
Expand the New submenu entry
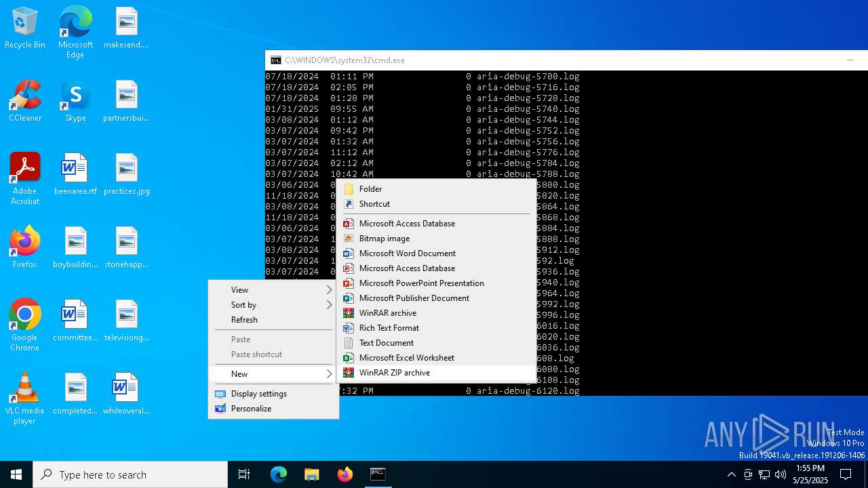(274, 374)
